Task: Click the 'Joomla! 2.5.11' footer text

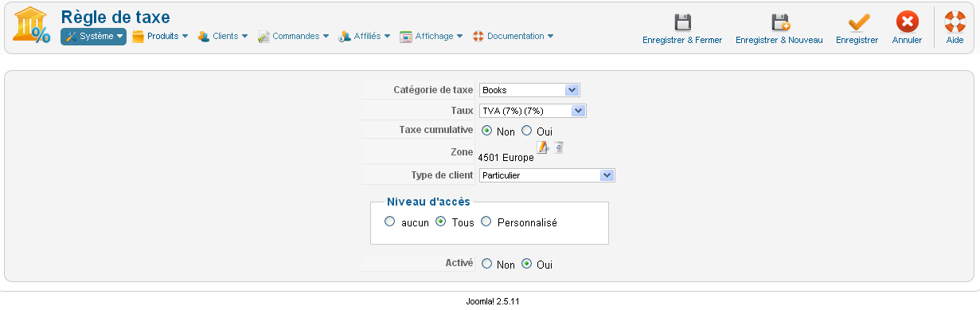Action: pyautogui.click(x=492, y=303)
